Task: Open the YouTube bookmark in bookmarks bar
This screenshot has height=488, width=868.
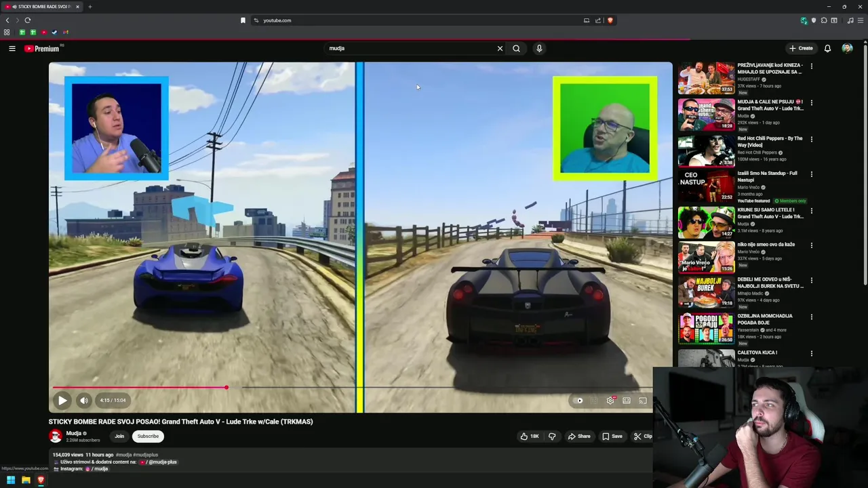Action: coord(44,32)
